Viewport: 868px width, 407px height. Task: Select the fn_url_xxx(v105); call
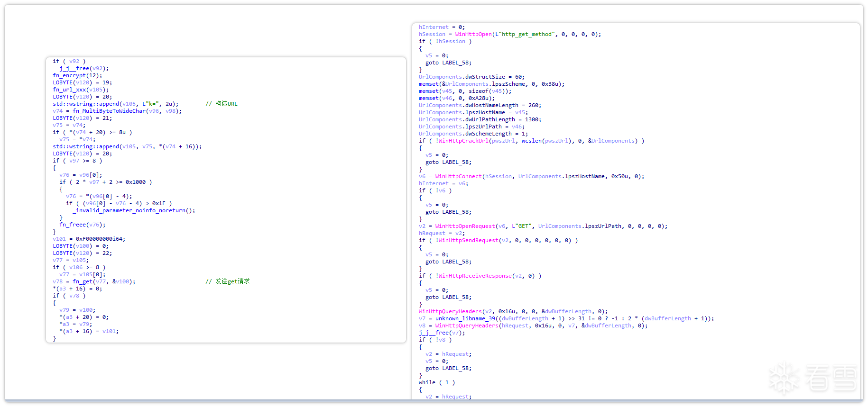[x=81, y=90]
